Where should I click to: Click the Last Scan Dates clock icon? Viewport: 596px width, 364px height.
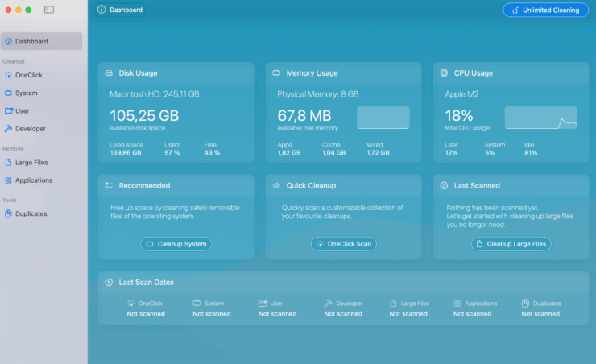(109, 283)
